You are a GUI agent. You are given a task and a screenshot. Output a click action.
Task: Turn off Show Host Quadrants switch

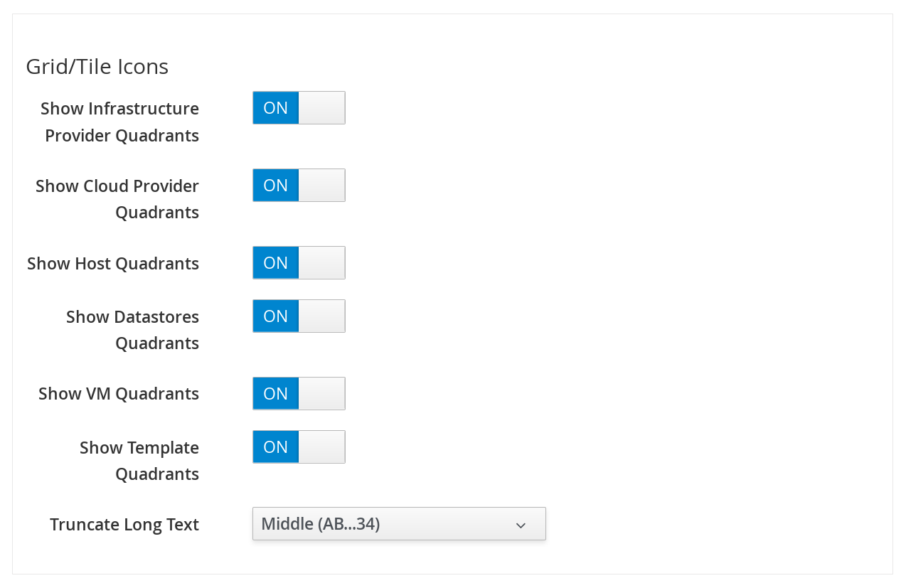[x=299, y=263]
